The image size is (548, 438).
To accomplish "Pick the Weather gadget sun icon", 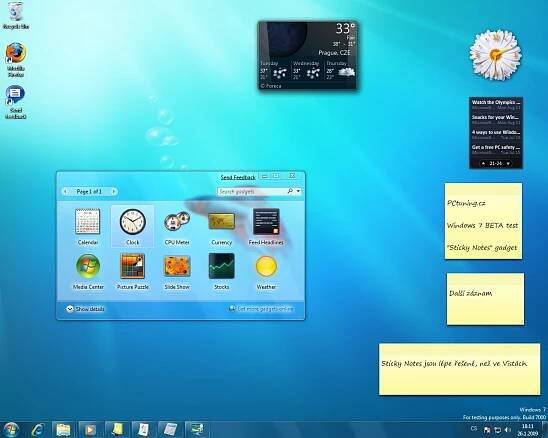I will click(266, 266).
